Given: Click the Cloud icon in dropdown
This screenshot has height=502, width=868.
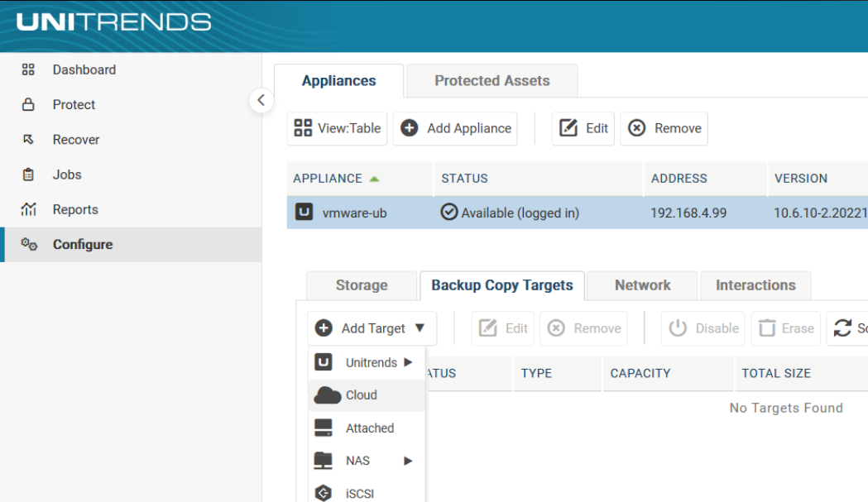Looking at the screenshot, I should [327, 395].
